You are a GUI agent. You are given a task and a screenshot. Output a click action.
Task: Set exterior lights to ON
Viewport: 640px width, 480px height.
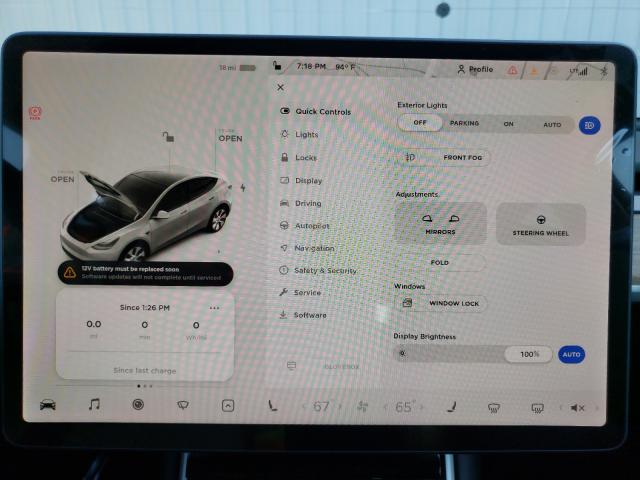(x=509, y=124)
